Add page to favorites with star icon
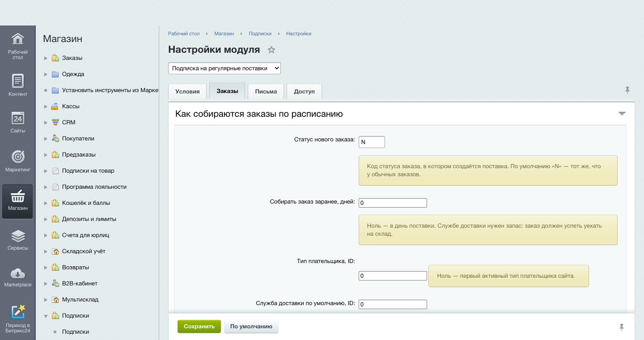The width and height of the screenshot is (644, 340). 271,50
